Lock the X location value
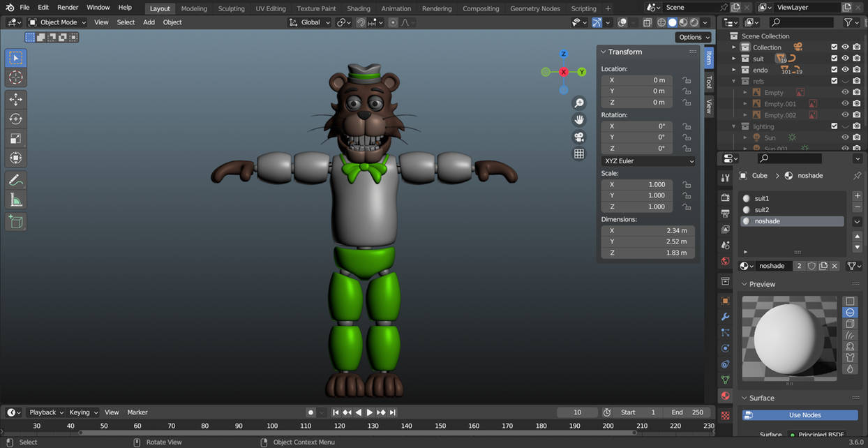This screenshot has width=868, height=448. click(x=687, y=80)
